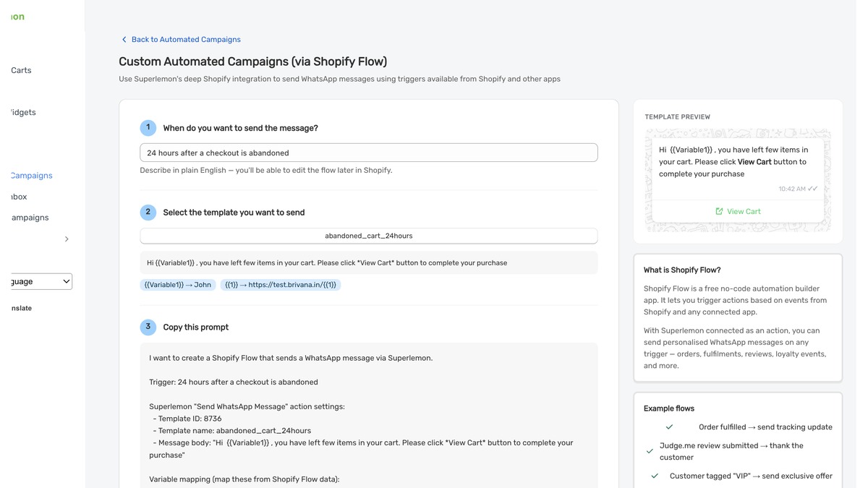Image resolution: width=868 pixels, height=488 pixels.
Task: Select the highlighted Campaigns sidebar item
Action: coord(31,175)
